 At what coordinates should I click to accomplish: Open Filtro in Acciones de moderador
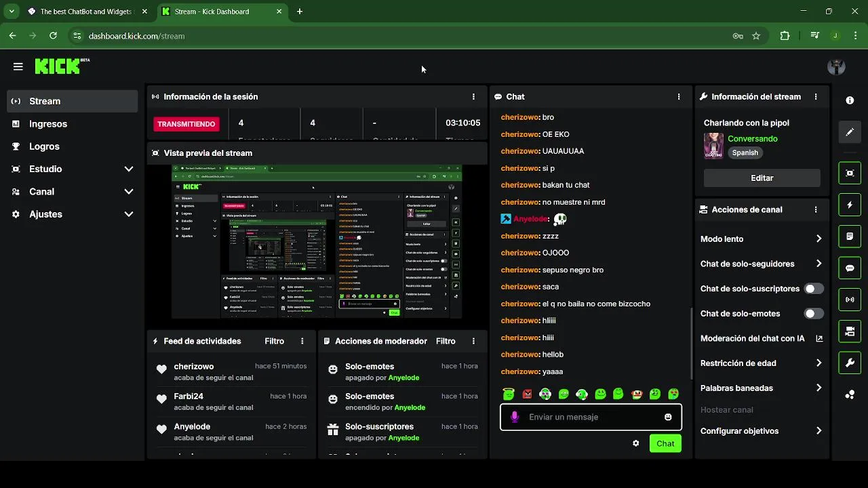pyautogui.click(x=446, y=341)
